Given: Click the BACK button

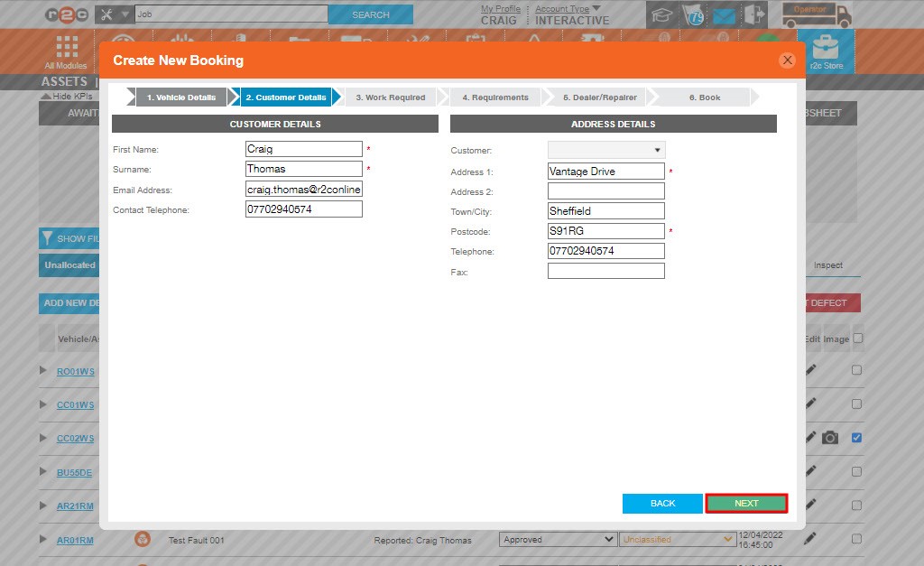Looking at the screenshot, I should pos(662,504).
